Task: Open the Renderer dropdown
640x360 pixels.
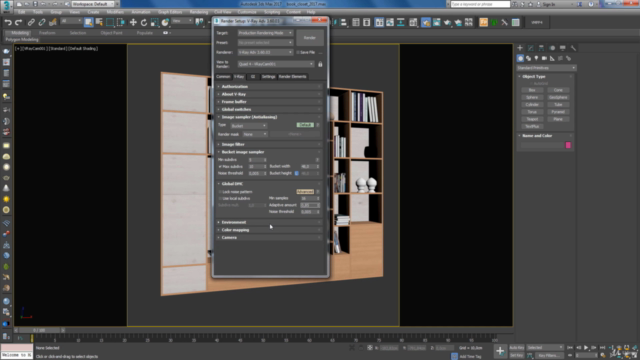Action: [x=265, y=52]
